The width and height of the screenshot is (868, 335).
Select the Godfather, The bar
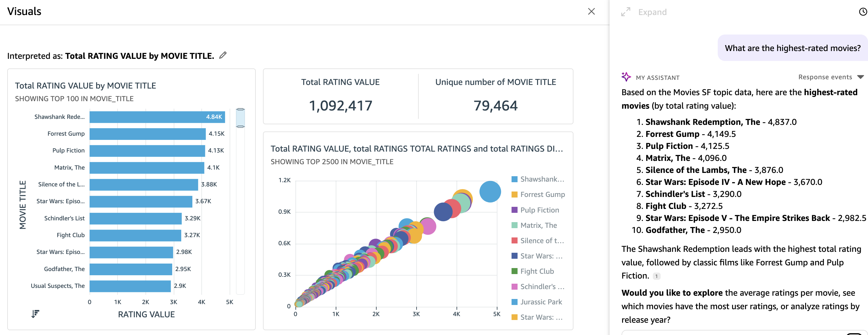pyautogui.click(x=131, y=269)
